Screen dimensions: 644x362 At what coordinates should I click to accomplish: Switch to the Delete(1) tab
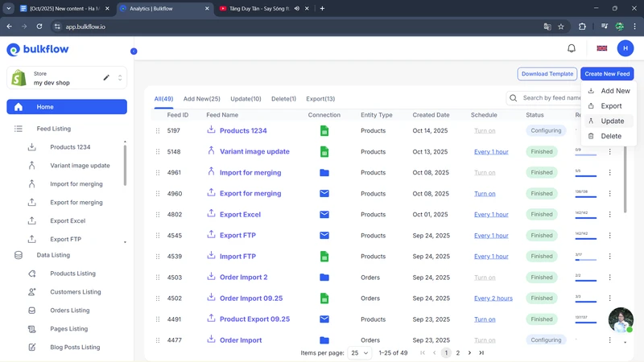point(283,99)
